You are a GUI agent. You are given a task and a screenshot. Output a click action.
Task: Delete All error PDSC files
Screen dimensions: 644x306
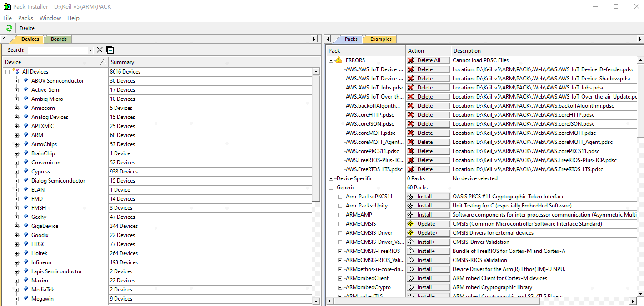coord(428,60)
